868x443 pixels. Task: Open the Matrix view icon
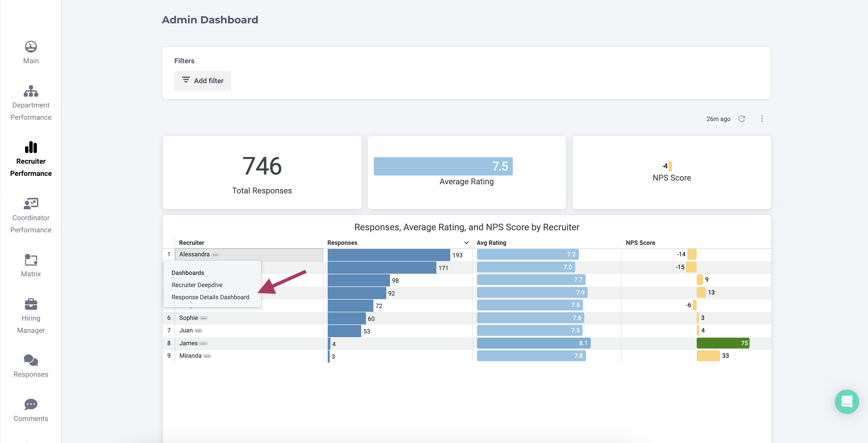[31, 260]
